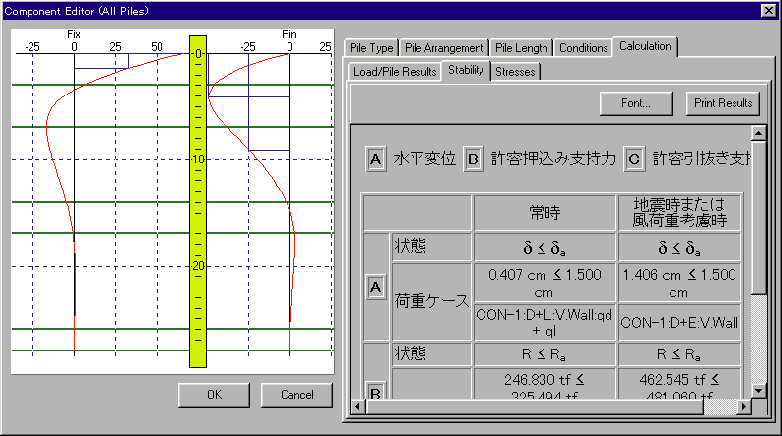Show the Load/Pile Results sub-tab

(x=394, y=72)
